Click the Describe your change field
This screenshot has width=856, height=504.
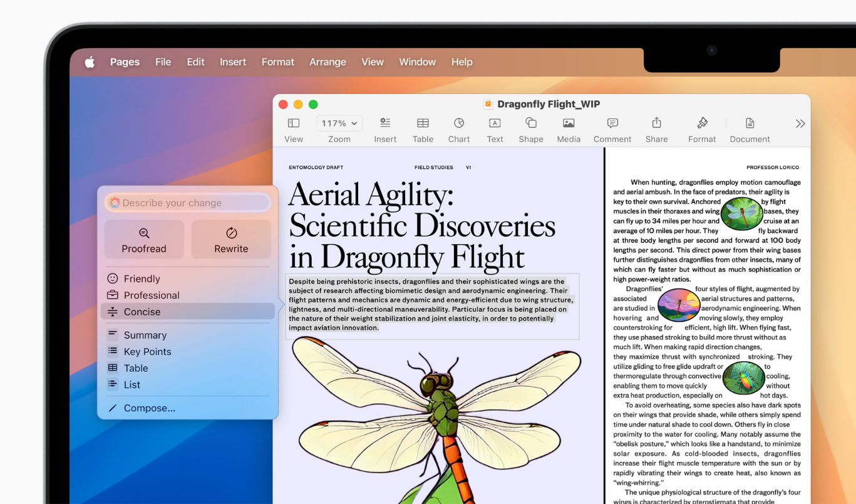[188, 203]
